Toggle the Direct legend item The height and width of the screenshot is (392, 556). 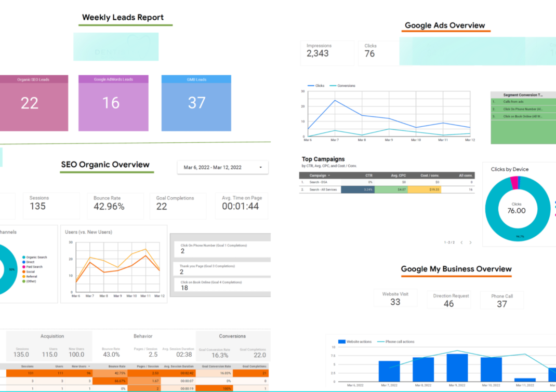[x=28, y=262]
